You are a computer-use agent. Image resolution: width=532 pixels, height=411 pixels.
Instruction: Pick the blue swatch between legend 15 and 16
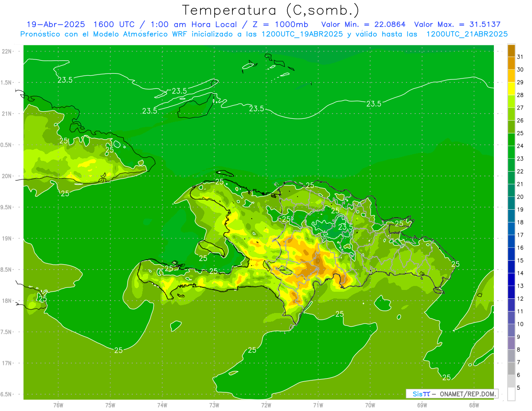511,254
